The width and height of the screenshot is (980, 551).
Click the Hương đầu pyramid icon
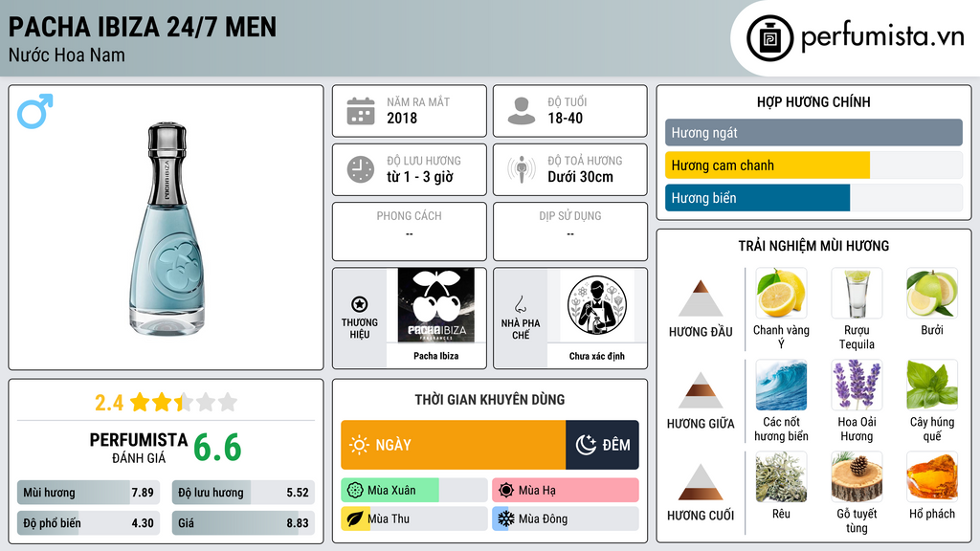coord(701,298)
